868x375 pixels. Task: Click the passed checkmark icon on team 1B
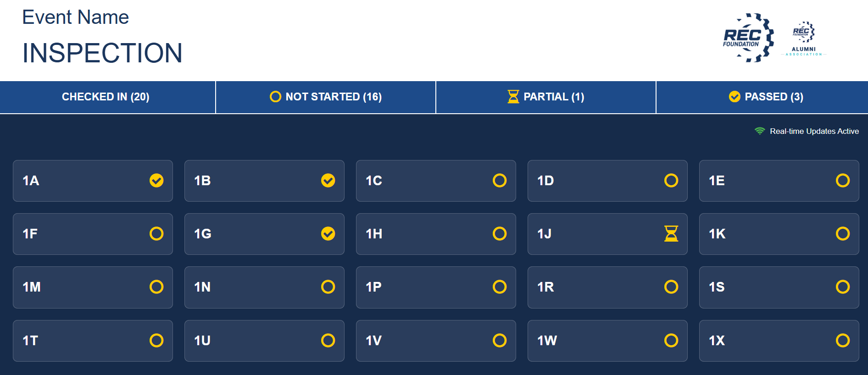coord(328,181)
